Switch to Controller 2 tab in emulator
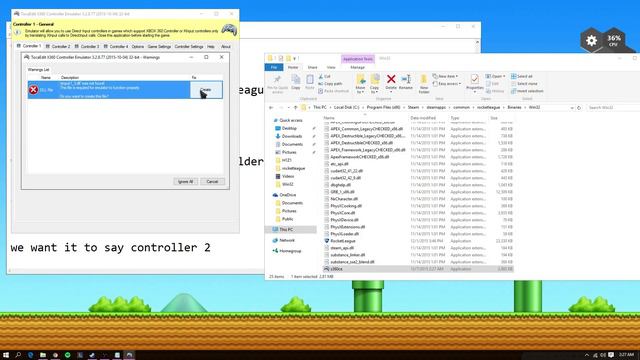Image resolution: width=640 pixels, height=360 pixels. (x=58, y=47)
